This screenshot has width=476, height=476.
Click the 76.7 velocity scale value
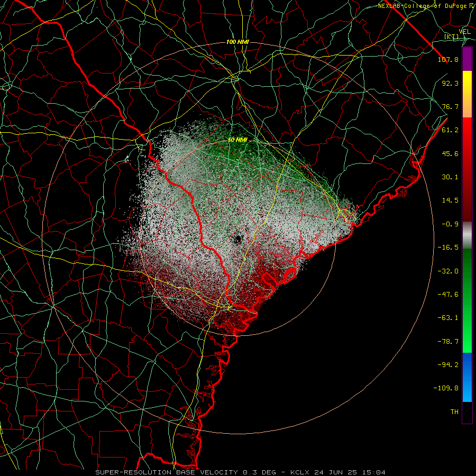point(450,106)
